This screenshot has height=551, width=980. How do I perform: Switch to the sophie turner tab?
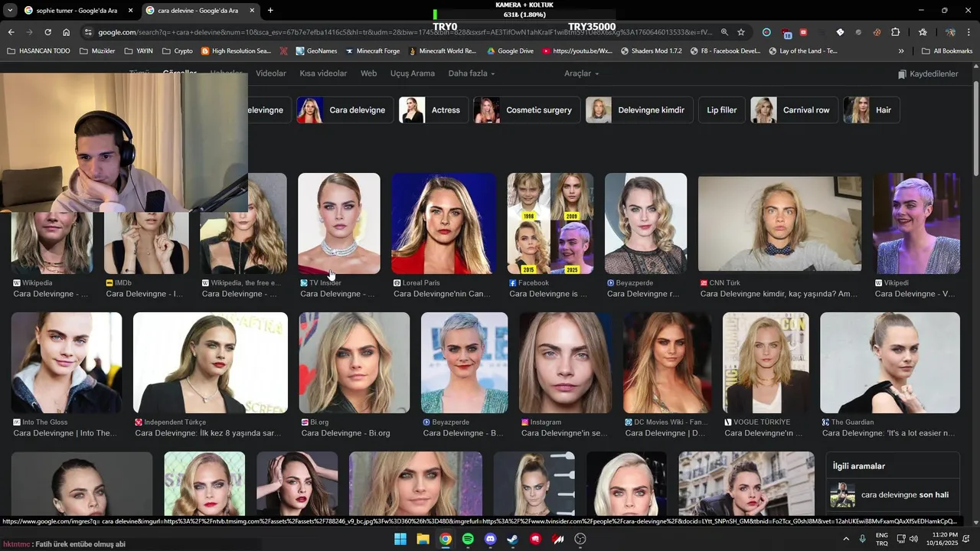point(77,10)
